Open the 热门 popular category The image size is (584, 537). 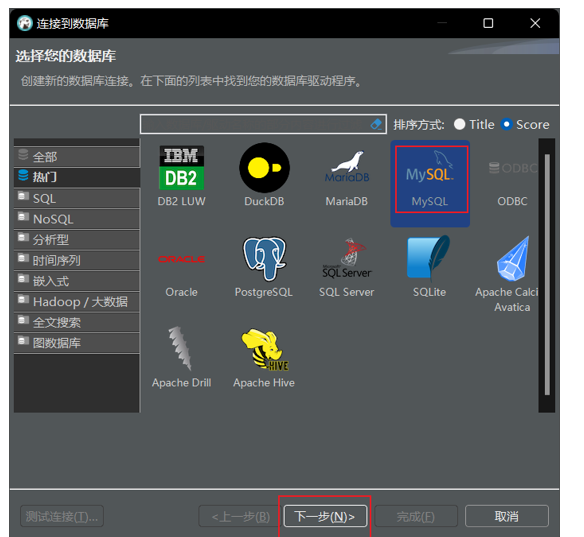[77, 177]
